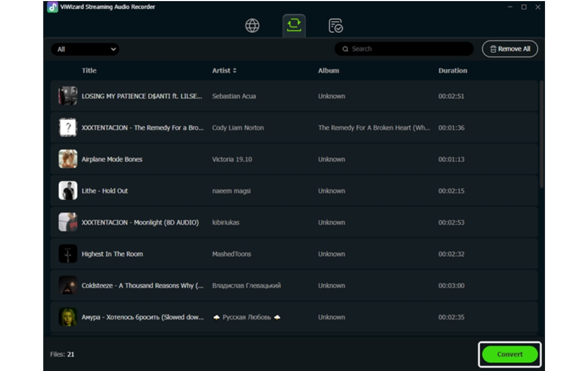The image size is (588, 371).
Task: Select the converting list tab icon
Action: coord(294,25)
